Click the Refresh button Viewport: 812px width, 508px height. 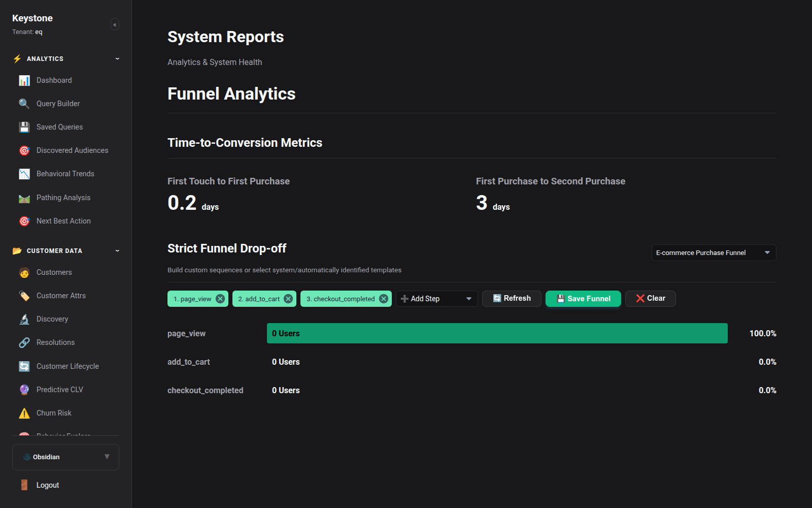(512, 299)
